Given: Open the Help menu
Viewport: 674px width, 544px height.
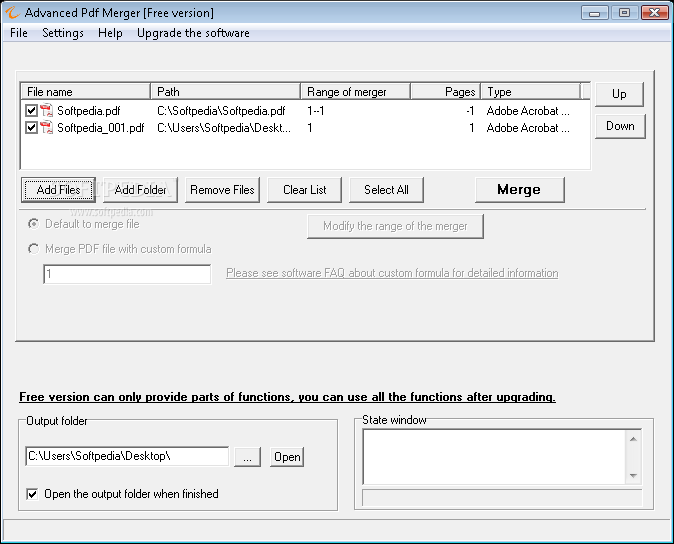Looking at the screenshot, I should pos(110,33).
